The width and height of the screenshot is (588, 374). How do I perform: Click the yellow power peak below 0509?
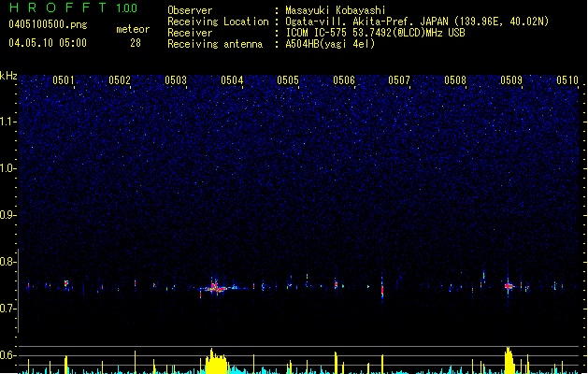pyautogui.click(x=509, y=360)
